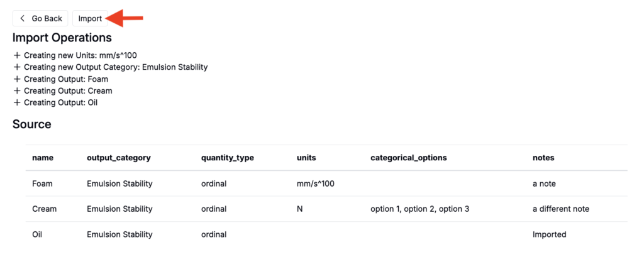
Task: Click plus icon beside Creating Output: Foam
Action: [17, 79]
